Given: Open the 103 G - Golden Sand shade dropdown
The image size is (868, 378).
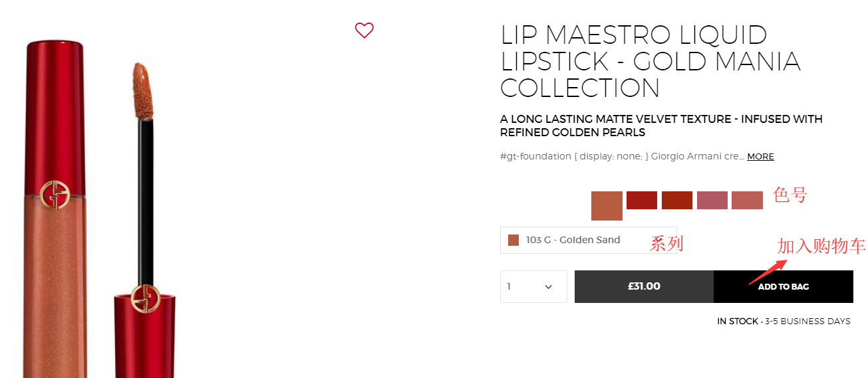Looking at the screenshot, I should coord(588,240).
